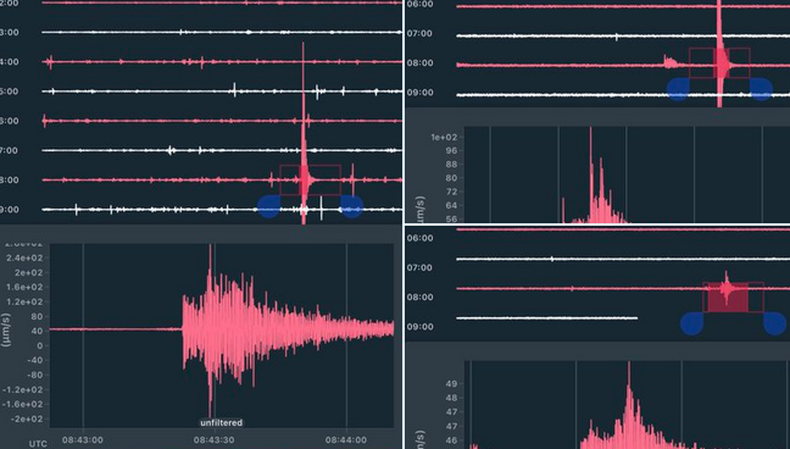Select the left blue range handle in the top-right helicorder
Viewport: 790px width, 449px height.
tap(678, 89)
